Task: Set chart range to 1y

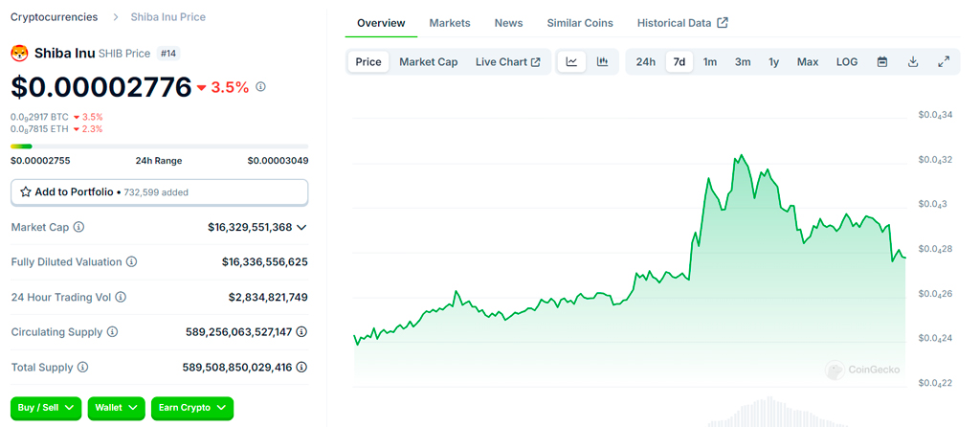Action: pos(773,62)
